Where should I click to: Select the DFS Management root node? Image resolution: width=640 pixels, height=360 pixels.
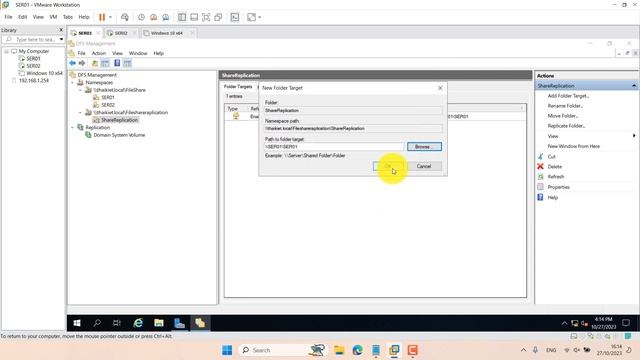click(x=97, y=75)
